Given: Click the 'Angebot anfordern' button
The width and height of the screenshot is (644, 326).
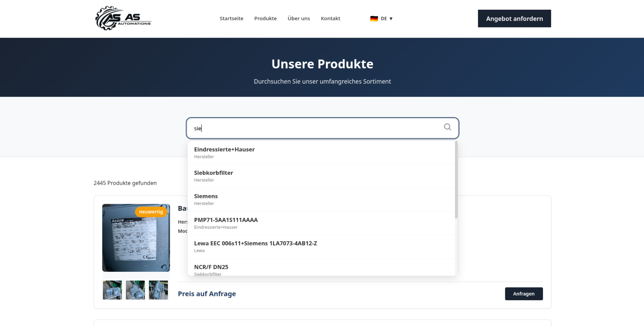Looking at the screenshot, I should (x=514, y=18).
